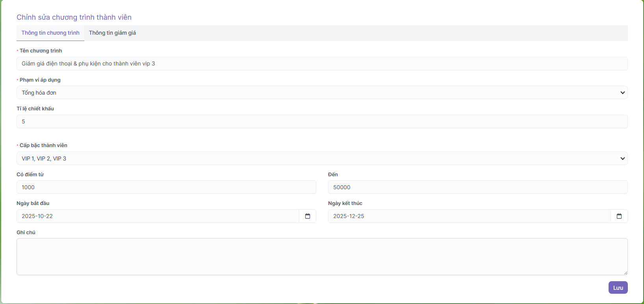Image resolution: width=644 pixels, height=304 pixels.
Task: Open the end date calendar picker
Action: pyautogui.click(x=619, y=216)
